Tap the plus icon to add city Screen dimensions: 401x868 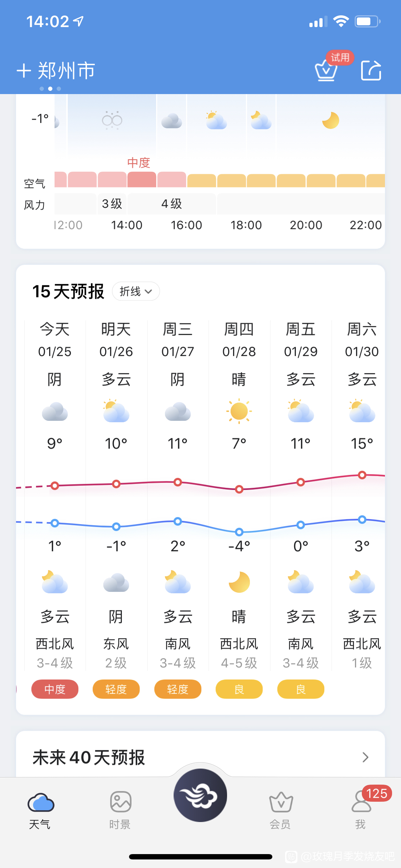click(x=24, y=71)
